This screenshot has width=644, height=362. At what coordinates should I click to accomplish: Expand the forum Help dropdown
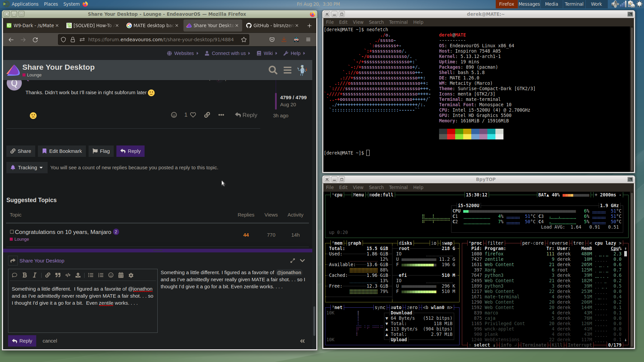294,53
